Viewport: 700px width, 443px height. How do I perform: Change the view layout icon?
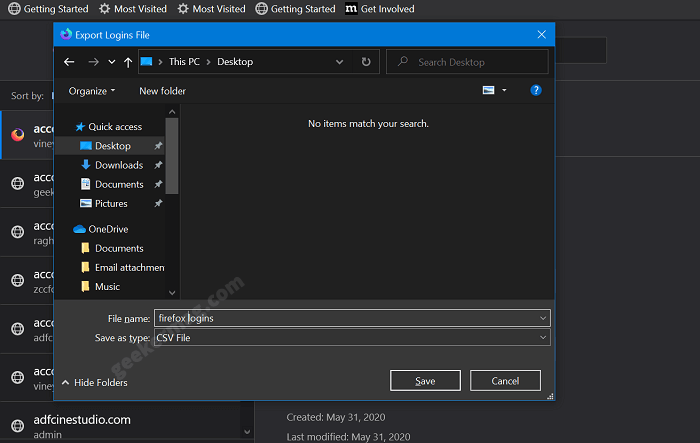(488, 91)
